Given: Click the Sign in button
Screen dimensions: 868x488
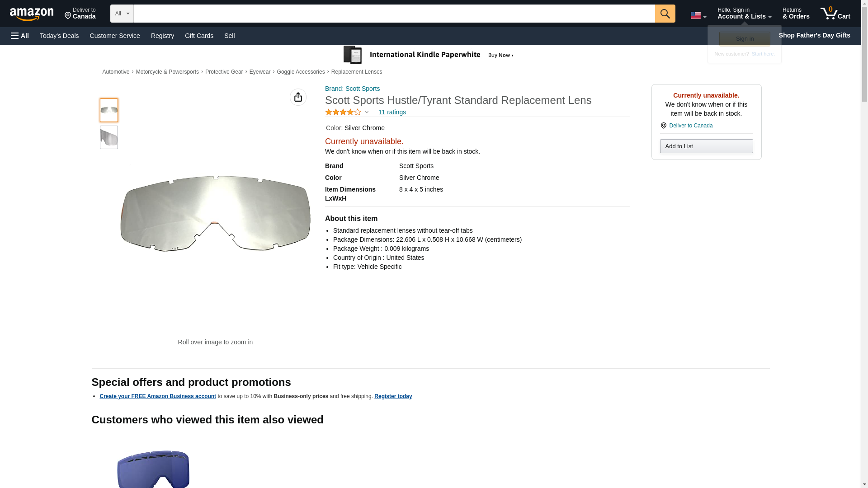Looking at the screenshot, I should coord(744,39).
